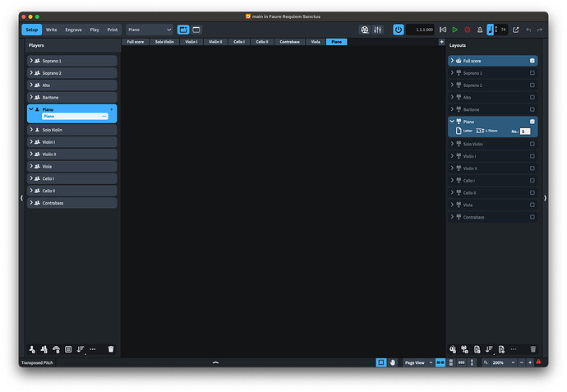Redo the last undone action
The width and height of the screenshot is (567, 392).
(540, 30)
